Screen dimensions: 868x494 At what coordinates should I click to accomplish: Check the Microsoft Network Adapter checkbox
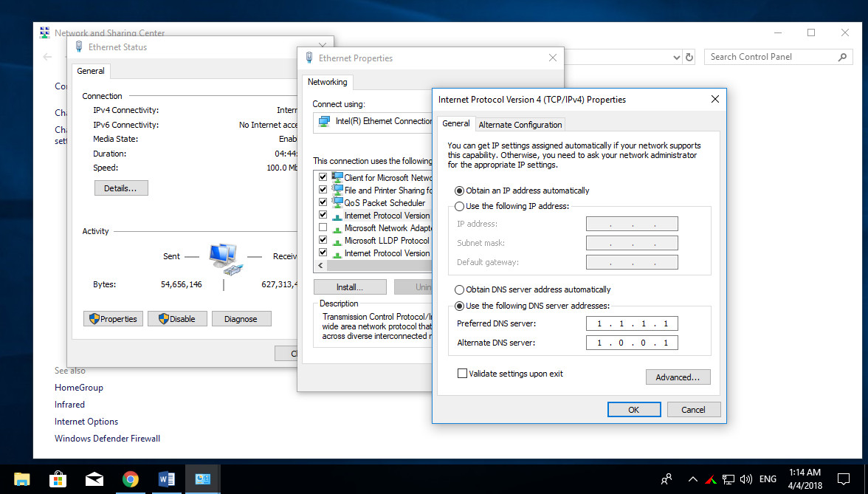point(323,227)
